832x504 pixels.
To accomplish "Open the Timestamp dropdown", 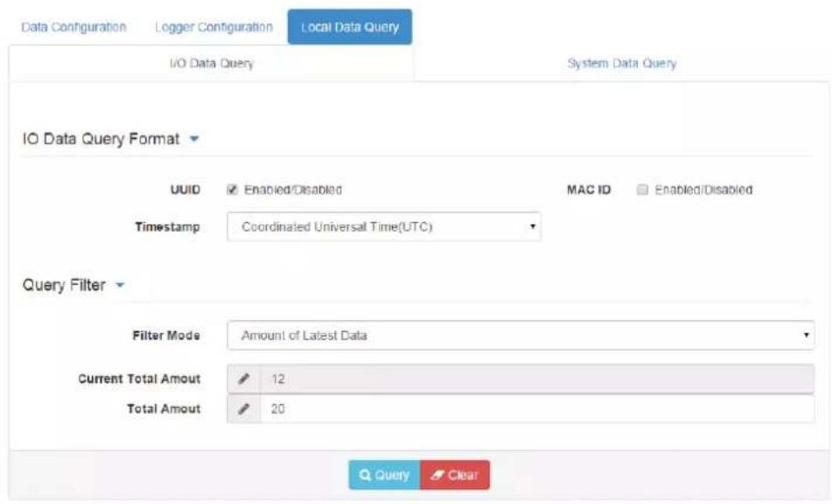I will (384, 227).
